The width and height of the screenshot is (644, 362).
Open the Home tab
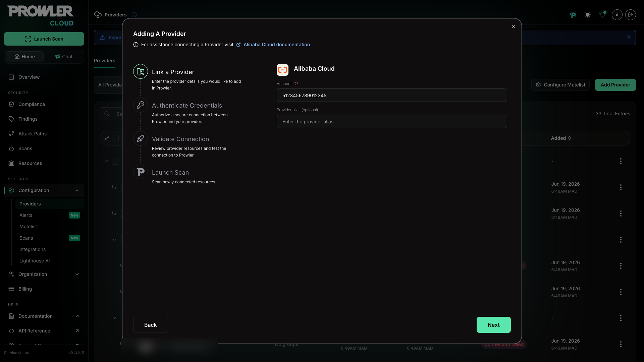click(24, 57)
